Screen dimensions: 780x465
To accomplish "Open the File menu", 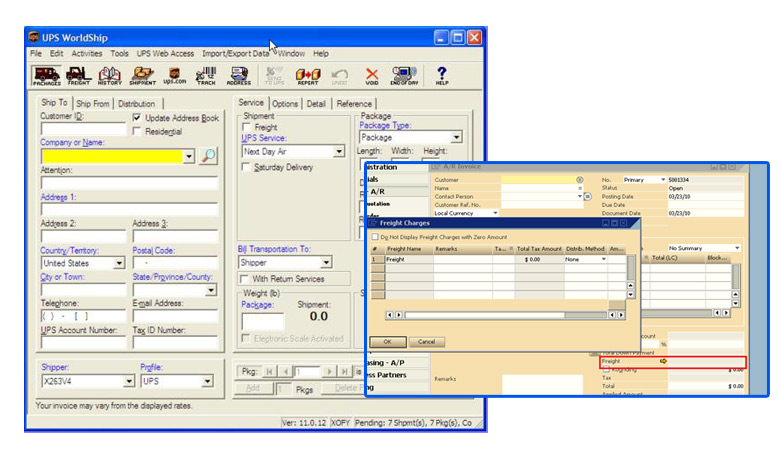I will tap(36, 53).
